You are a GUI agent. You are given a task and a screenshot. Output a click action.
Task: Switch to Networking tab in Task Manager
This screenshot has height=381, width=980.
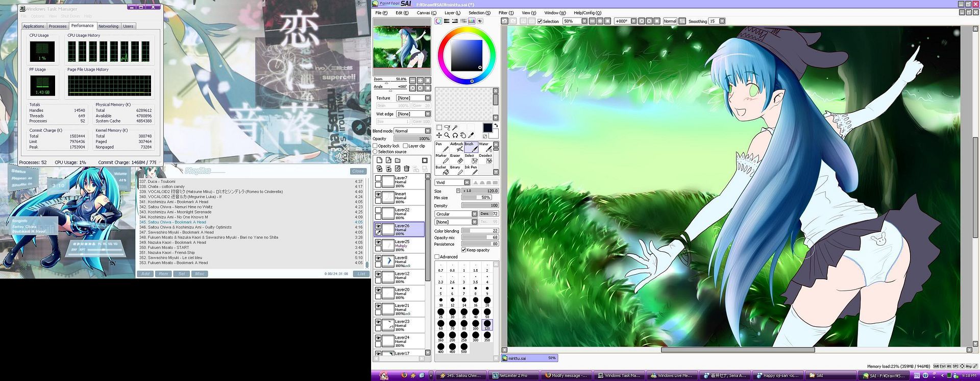point(108,26)
